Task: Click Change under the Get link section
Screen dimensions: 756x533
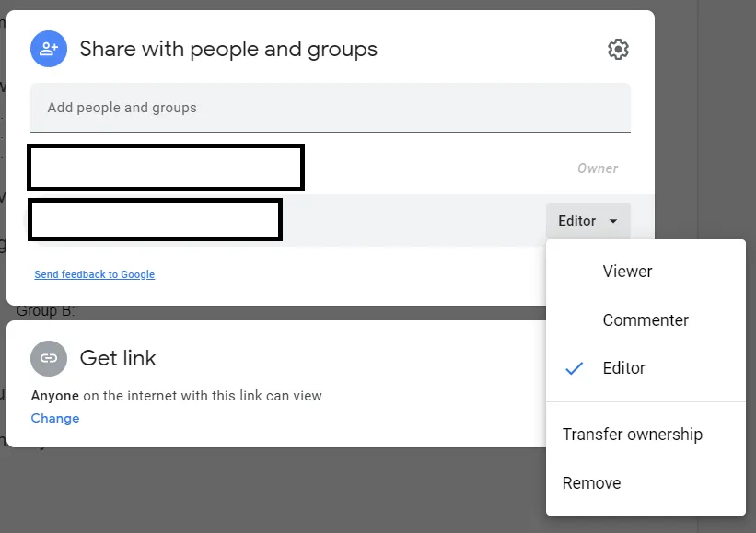Action: (x=55, y=418)
